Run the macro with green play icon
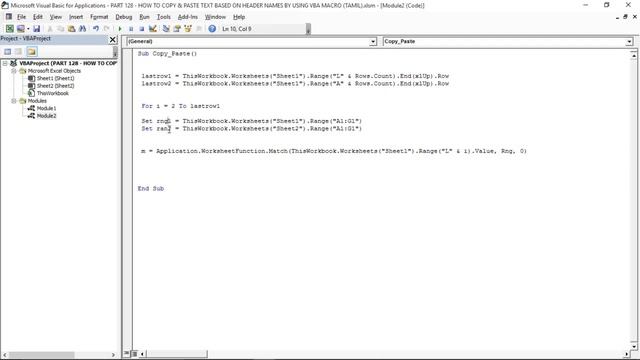The height and width of the screenshot is (360, 640). pyautogui.click(x=120, y=29)
